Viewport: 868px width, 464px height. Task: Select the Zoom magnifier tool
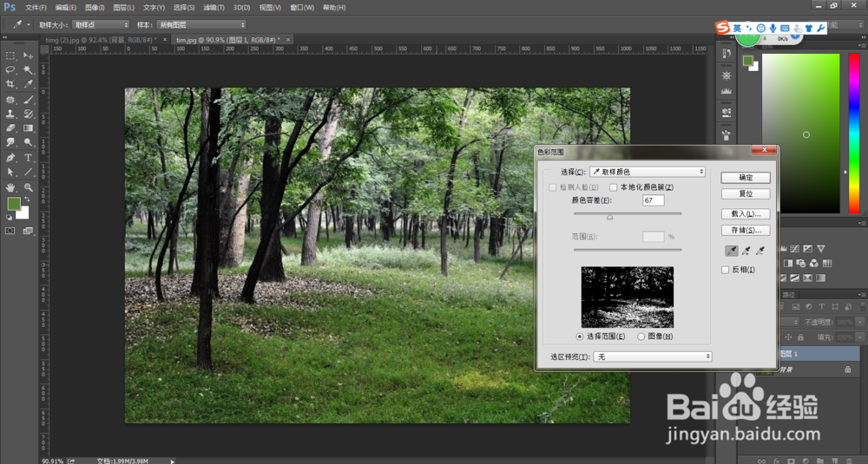click(x=28, y=187)
